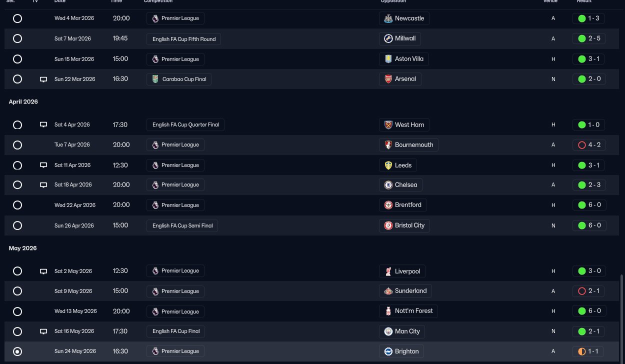The height and width of the screenshot is (364, 625).
Task: Click the Chelsea club crest icon
Action: (x=388, y=185)
